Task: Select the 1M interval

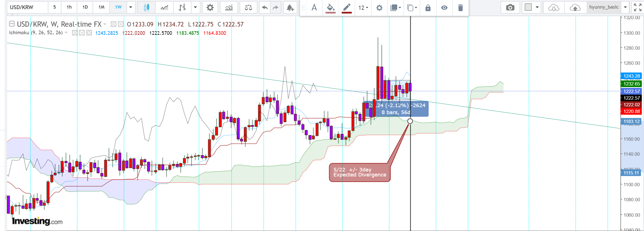Action: click(101, 7)
